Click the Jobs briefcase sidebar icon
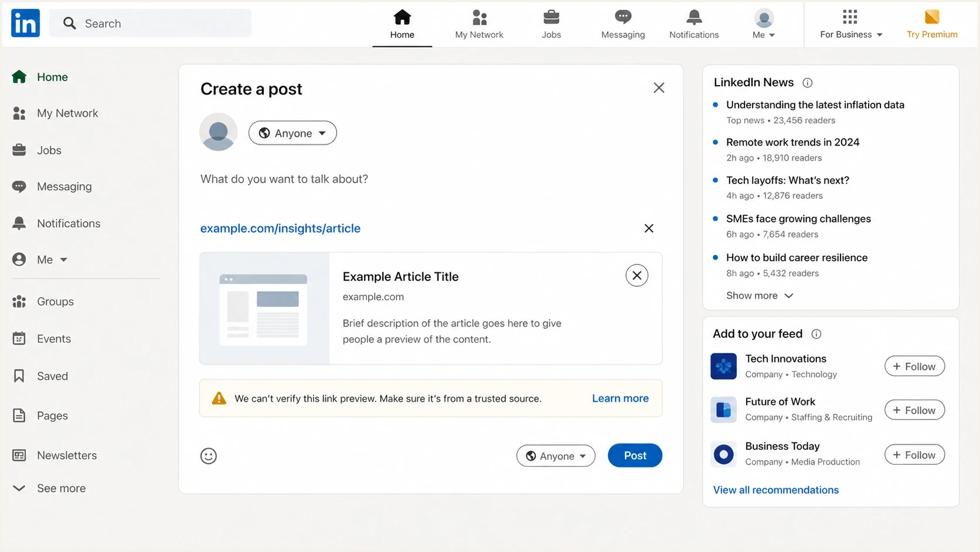The image size is (980, 552). 19,150
